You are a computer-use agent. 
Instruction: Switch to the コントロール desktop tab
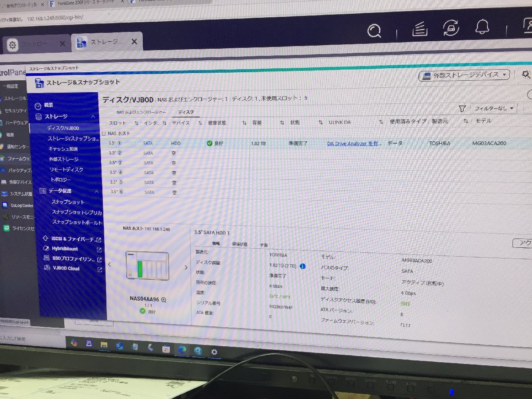pyautogui.click(x=37, y=44)
